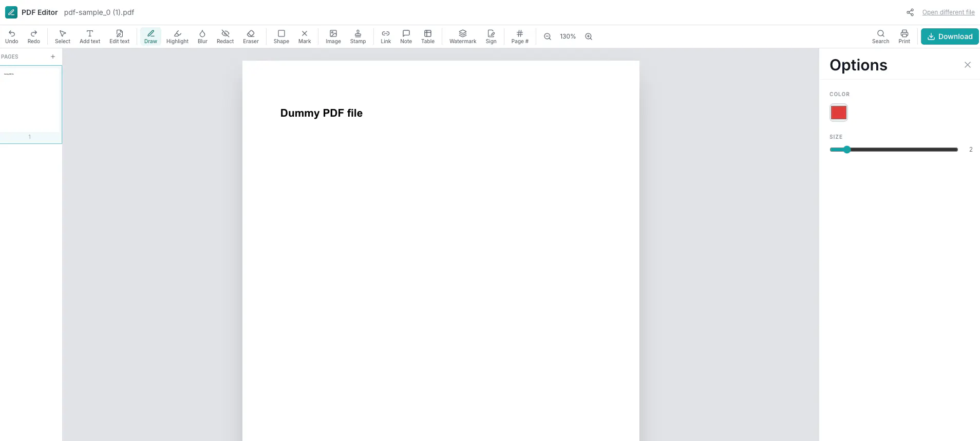Click the Open different file link

point(948,12)
